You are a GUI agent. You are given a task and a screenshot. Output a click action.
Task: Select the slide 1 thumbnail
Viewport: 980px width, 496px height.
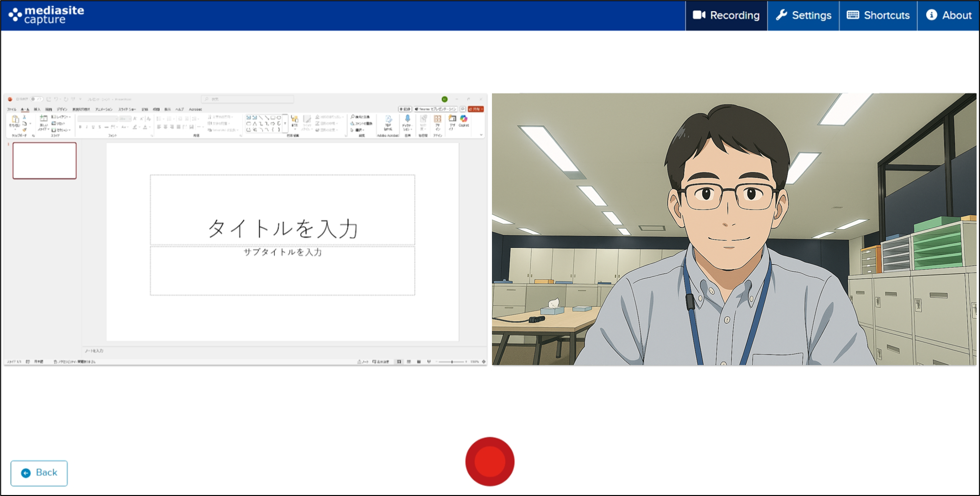pyautogui.click(x=45, y=161)
